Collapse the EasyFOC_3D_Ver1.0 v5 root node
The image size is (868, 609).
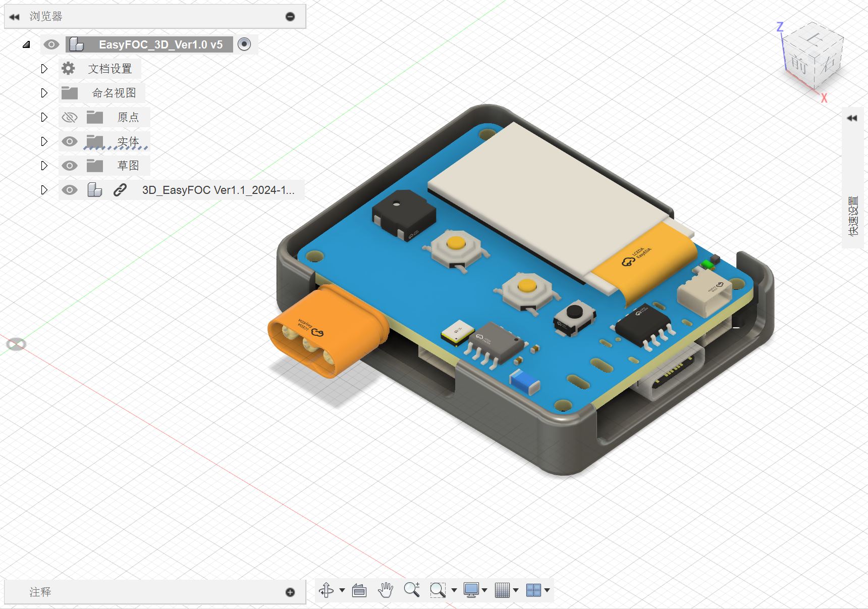[x=26, y=44]
